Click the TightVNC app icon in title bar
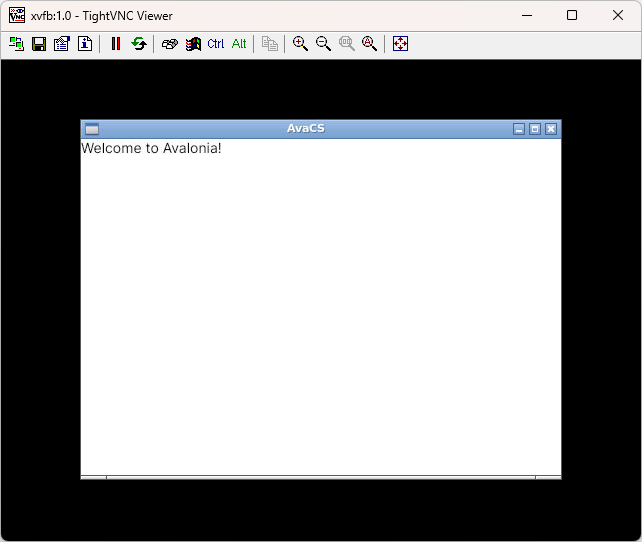 pos(17,15)
